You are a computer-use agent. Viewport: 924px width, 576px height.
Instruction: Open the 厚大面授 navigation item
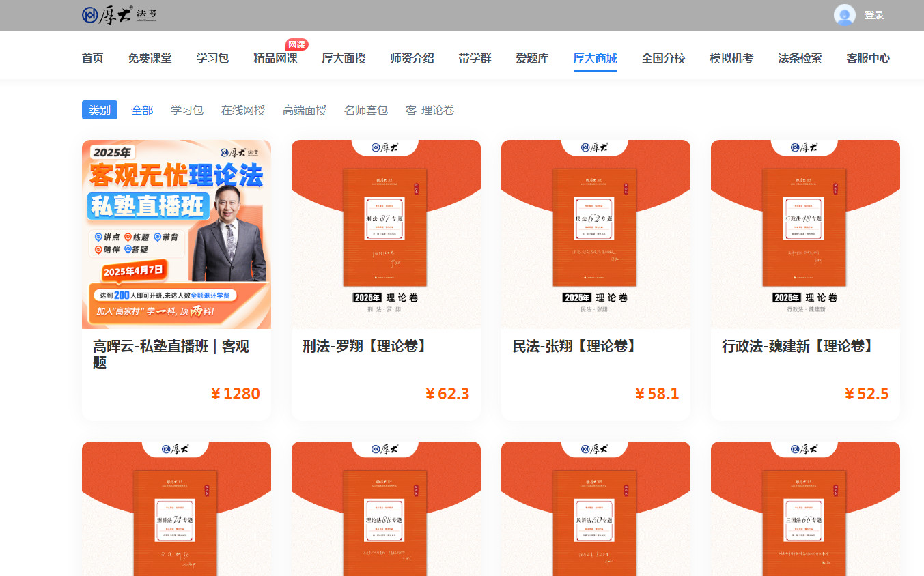click(344, 58)
